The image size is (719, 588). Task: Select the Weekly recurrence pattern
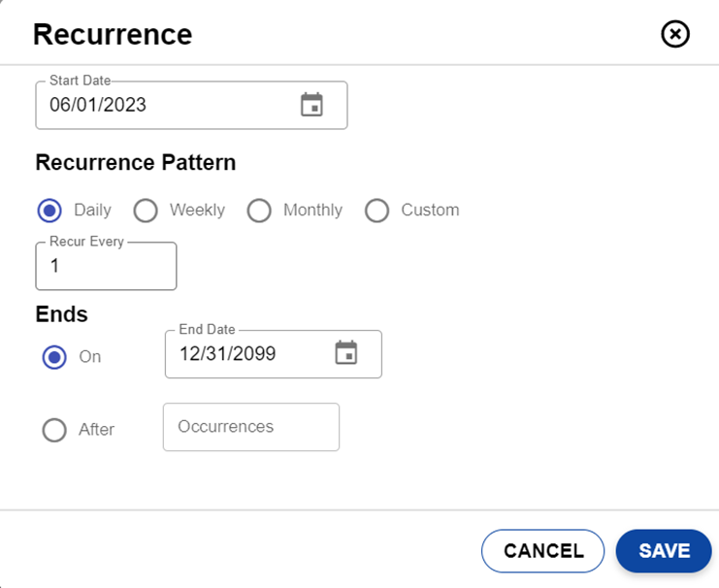point(146,211)
